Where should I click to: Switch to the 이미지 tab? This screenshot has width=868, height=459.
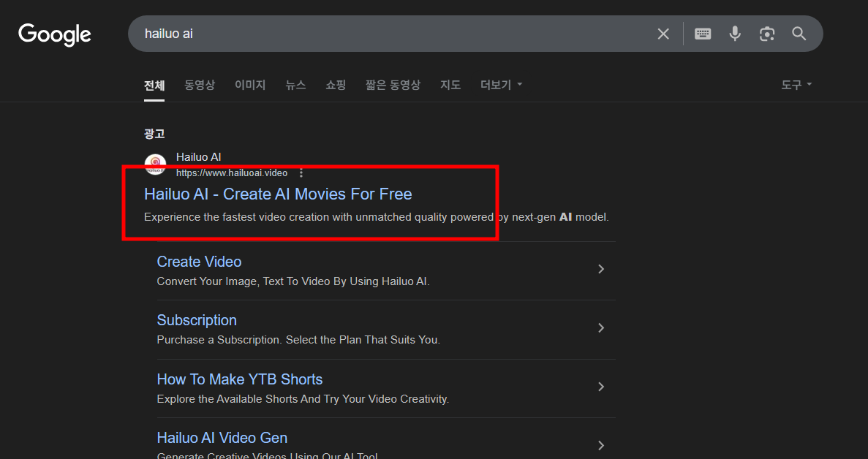tap(250, 86)
